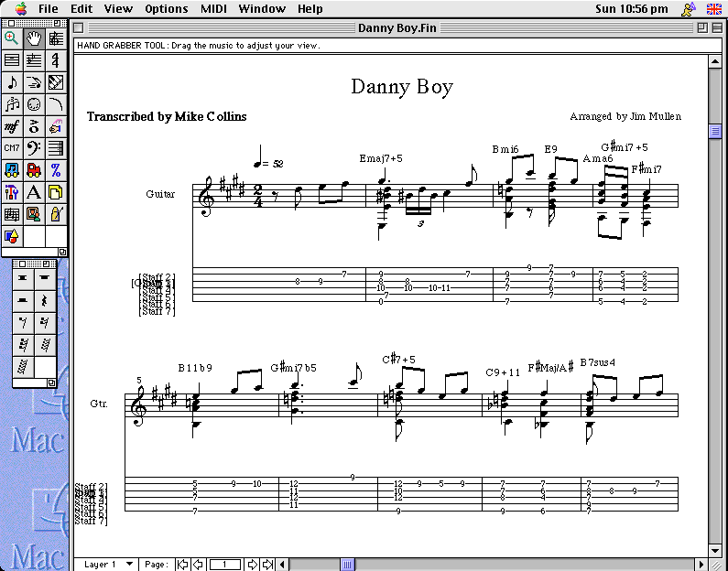Click the horizontal scrollbar left arrow
The height and width of the screenshot is (571, 728).
tap(283, 565)
